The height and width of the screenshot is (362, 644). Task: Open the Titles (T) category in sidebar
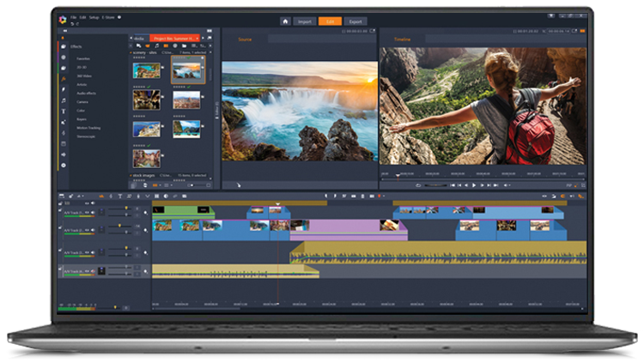[63, 111]
